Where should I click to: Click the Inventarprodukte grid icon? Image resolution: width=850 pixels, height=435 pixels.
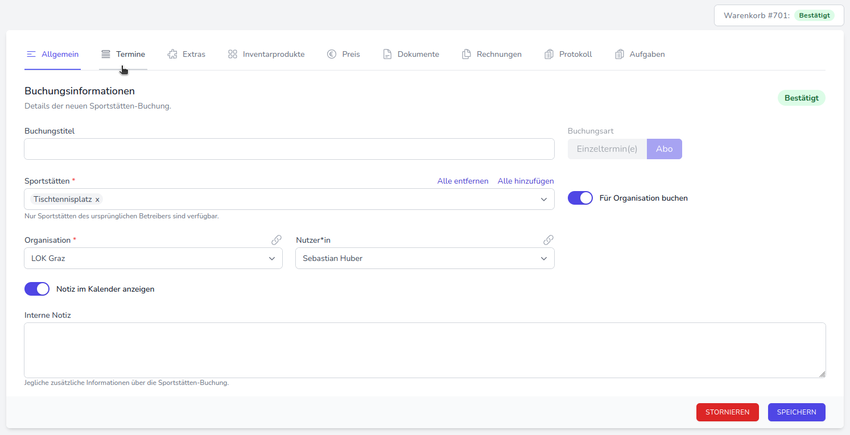(x=232, y=54)
